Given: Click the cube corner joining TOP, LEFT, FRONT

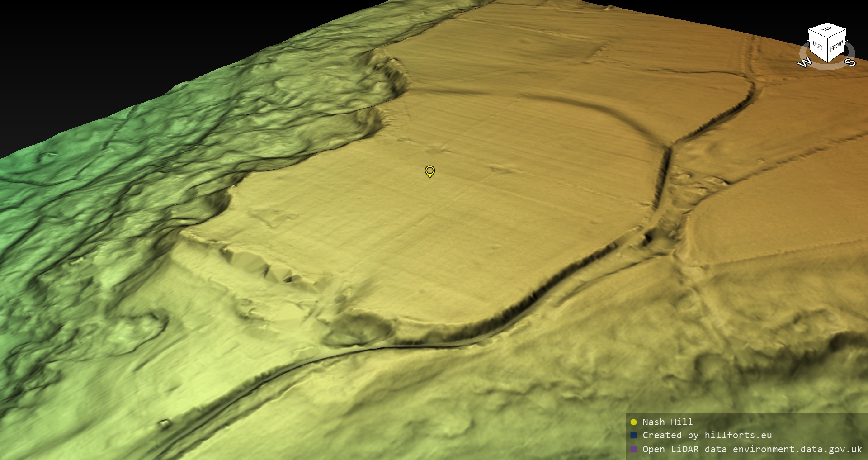Looking at the screenshot, I should pos(828,39).
